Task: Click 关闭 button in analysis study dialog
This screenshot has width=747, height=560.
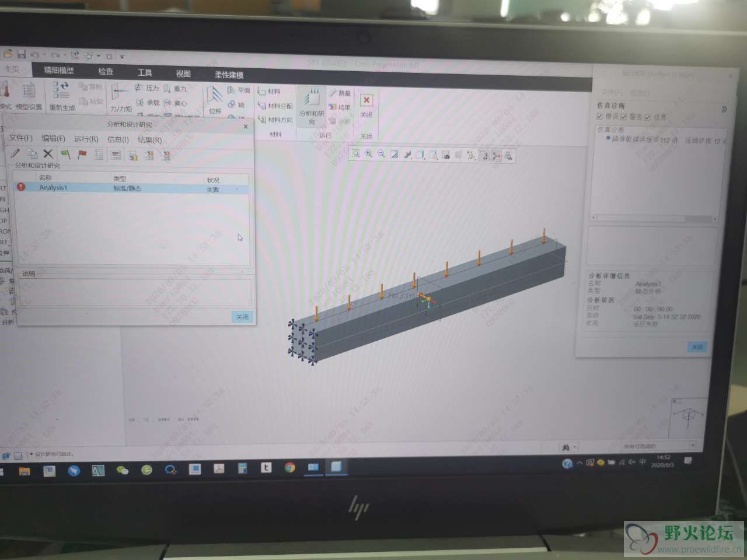Action: 242,317
